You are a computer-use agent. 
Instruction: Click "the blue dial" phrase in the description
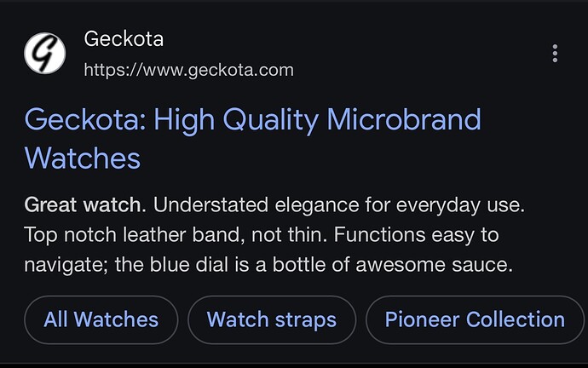point(171,265)
